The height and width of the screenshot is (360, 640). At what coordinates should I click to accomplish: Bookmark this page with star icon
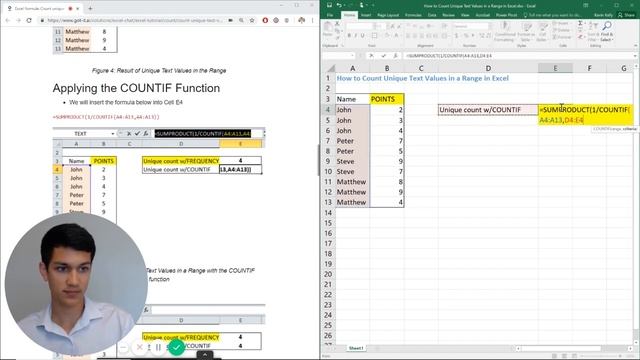[x=252, y=20]
